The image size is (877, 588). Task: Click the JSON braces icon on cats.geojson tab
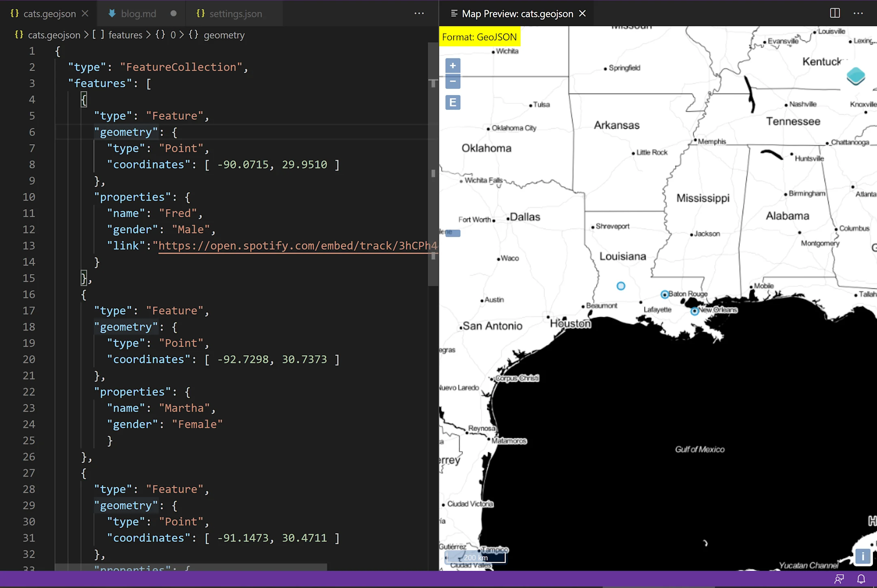coord(14,13)
